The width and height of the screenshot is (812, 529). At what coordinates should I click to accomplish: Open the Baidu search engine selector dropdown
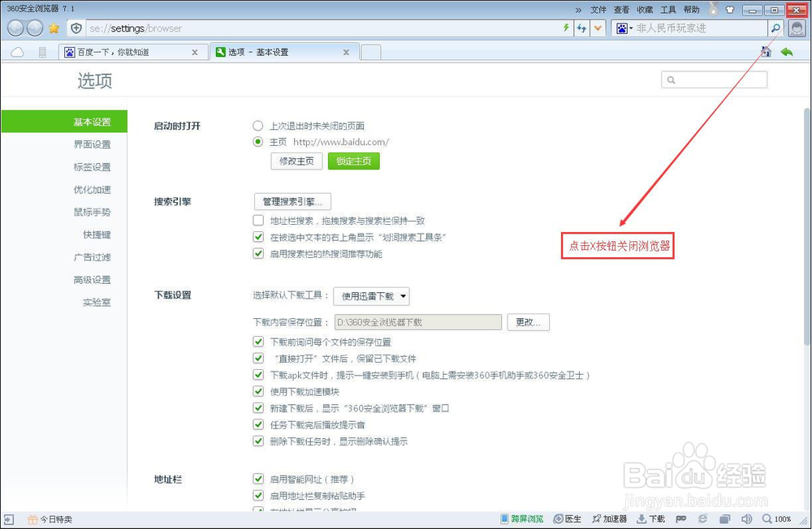624,28
